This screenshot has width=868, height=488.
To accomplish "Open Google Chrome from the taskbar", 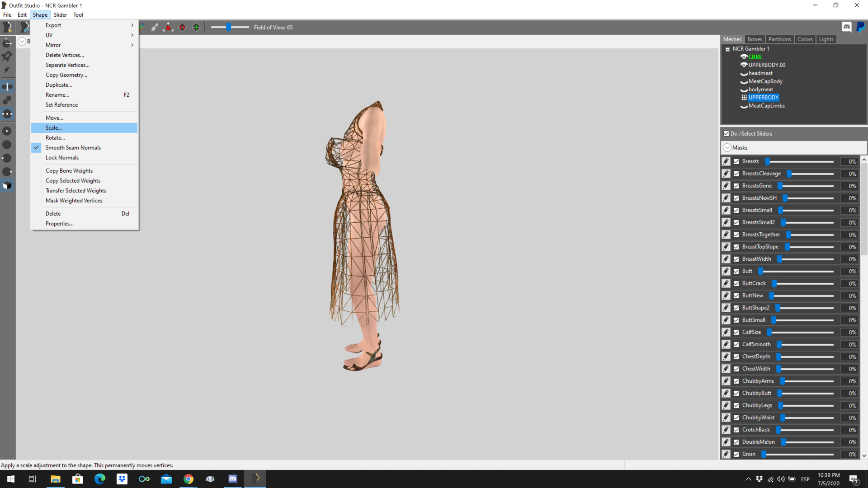I will pyautogui.click(x=189, y=479).
